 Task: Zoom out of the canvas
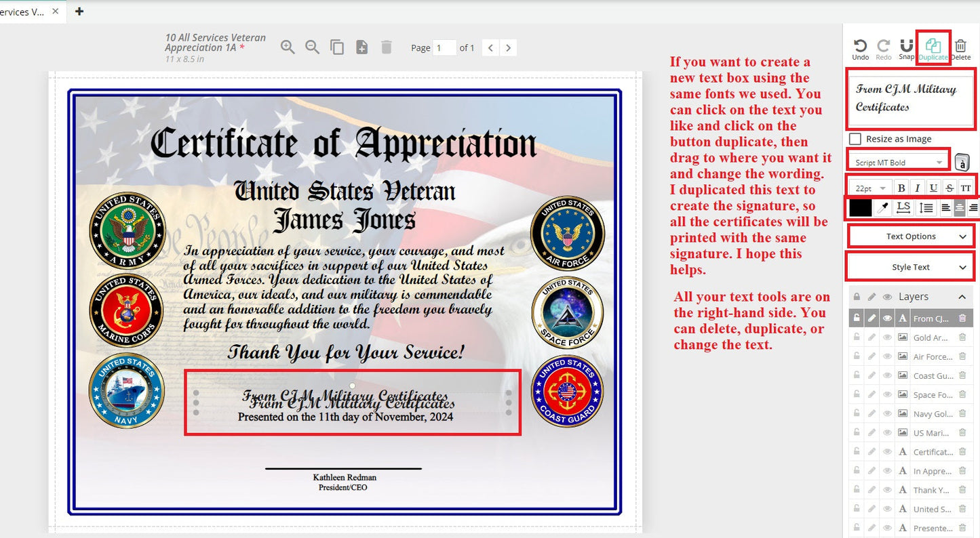point(312,47)
